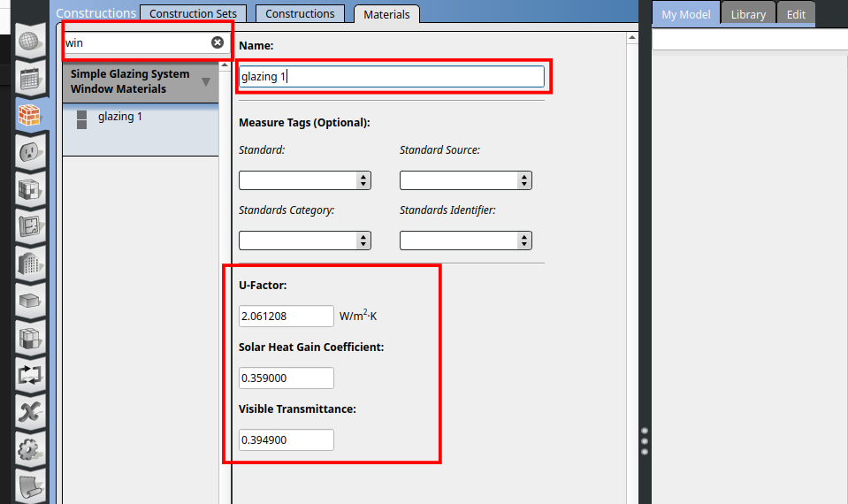Click the materials list scroll up arrow
848x504 pixels.
225,65
